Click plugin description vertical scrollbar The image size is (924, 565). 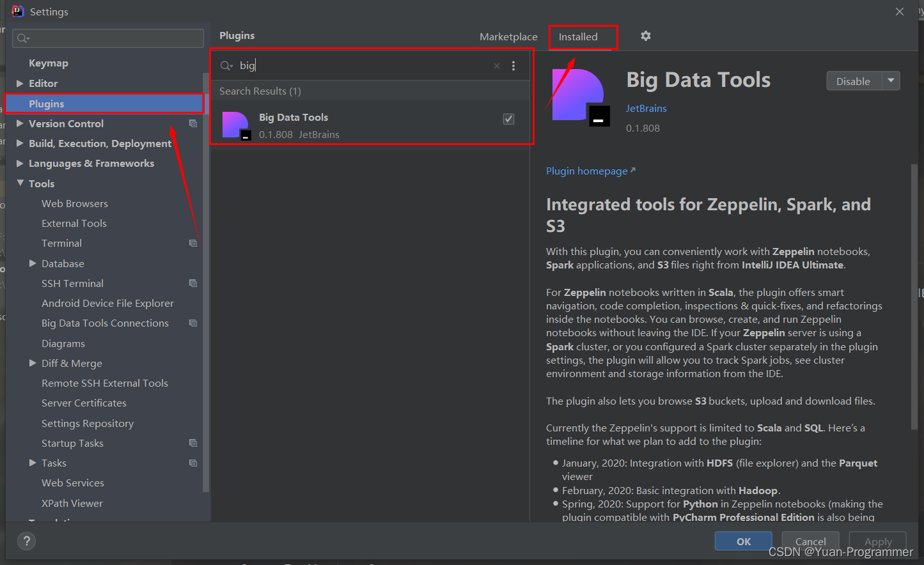click(x=914, y=297)
